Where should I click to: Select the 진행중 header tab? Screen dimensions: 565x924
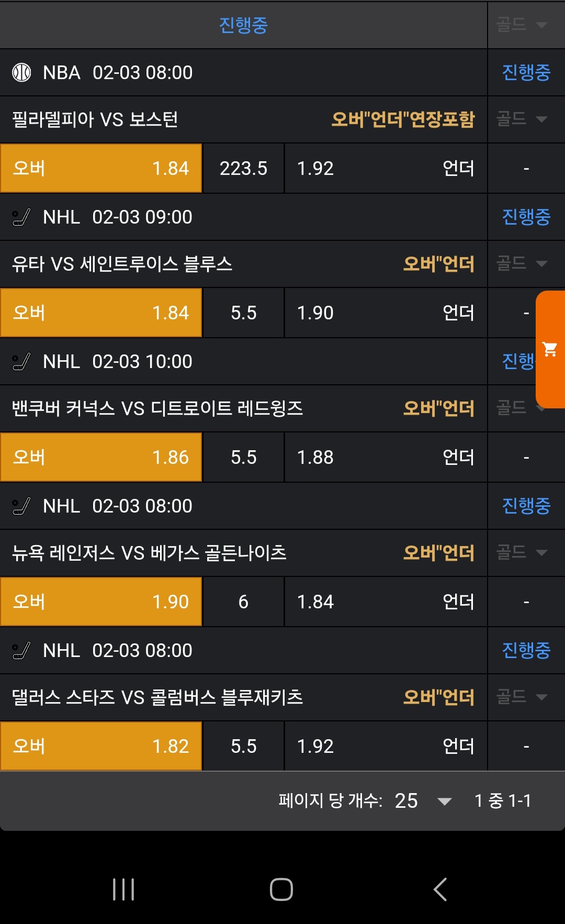point(243,25)
